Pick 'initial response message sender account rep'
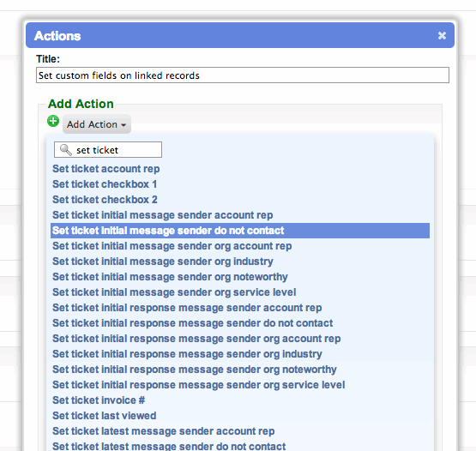476x451 pixels. click(x=187, y=308)
